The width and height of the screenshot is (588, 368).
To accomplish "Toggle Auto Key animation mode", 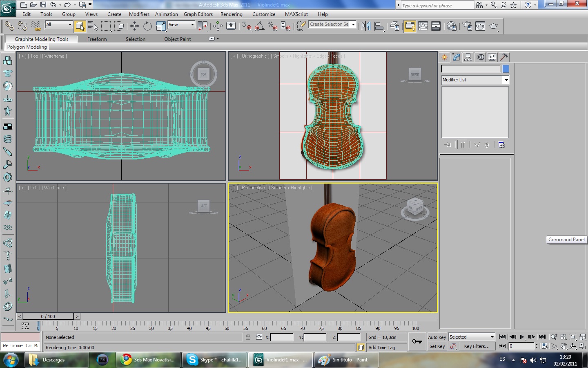I will 437,337.
